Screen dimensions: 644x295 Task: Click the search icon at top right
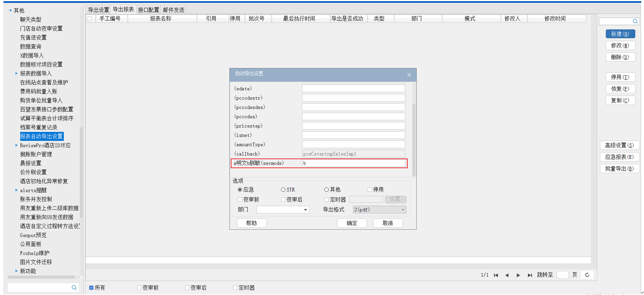(x=635, y=21)
